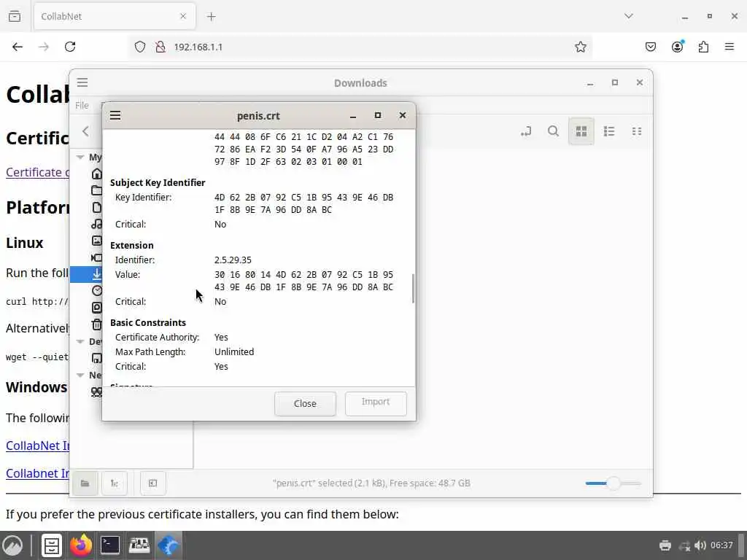Go back in the Downloads file manager
The image size is (747, 560).
click(86, 131)
